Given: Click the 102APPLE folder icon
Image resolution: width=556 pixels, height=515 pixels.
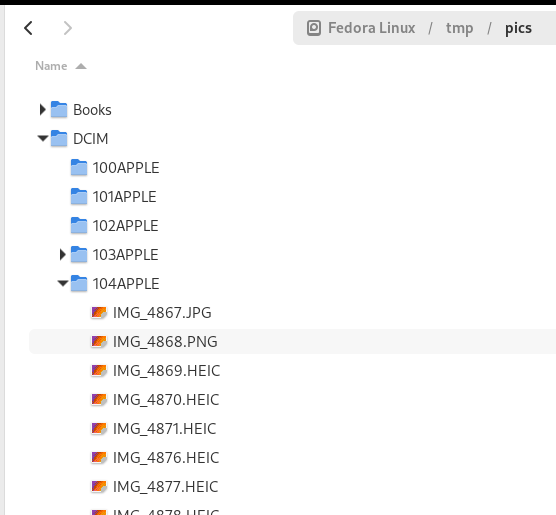Looking at the screenshot, I should (x=79, y=226).
